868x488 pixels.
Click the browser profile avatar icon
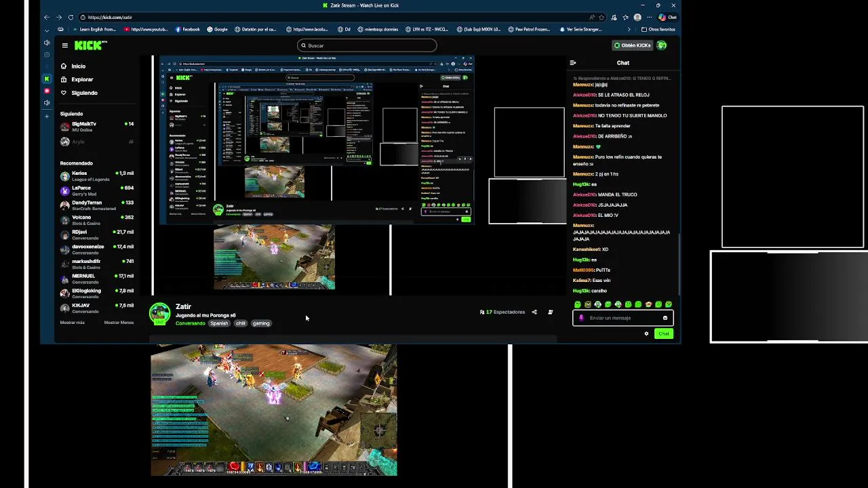point(637,17)
